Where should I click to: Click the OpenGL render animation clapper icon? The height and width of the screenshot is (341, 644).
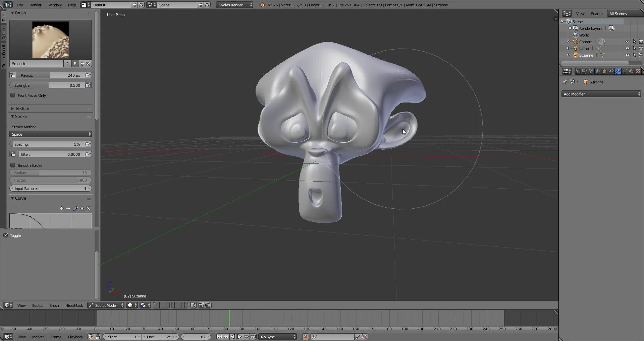tap(208, 305)
